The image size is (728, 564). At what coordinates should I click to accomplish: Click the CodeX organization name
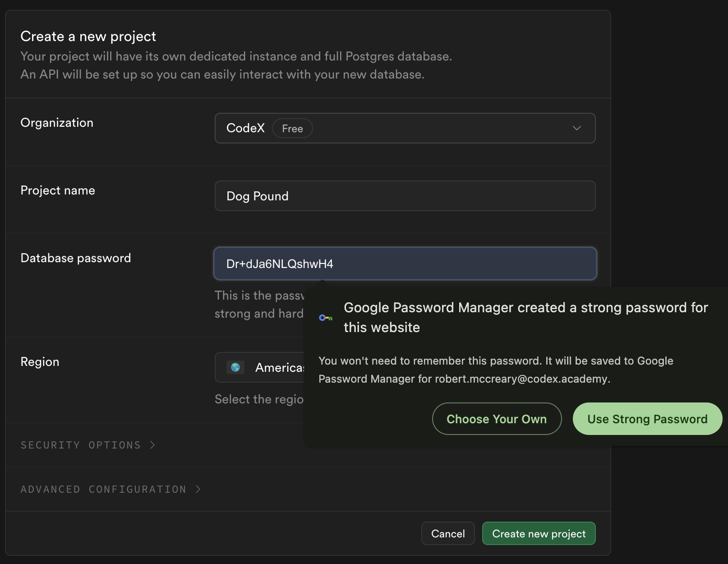[x=245, y=128]
